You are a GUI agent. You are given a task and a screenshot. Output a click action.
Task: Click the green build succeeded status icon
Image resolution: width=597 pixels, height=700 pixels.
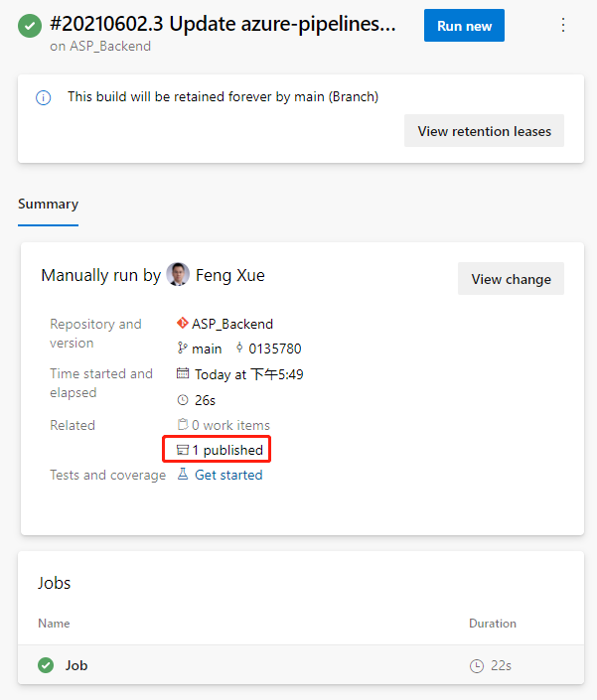point(30,26)
